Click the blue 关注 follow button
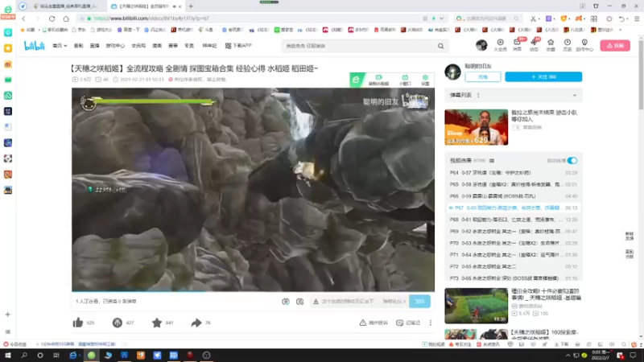The width and height of the screenshot is (644, 362). pyautogui.click(x=543, y=76)
